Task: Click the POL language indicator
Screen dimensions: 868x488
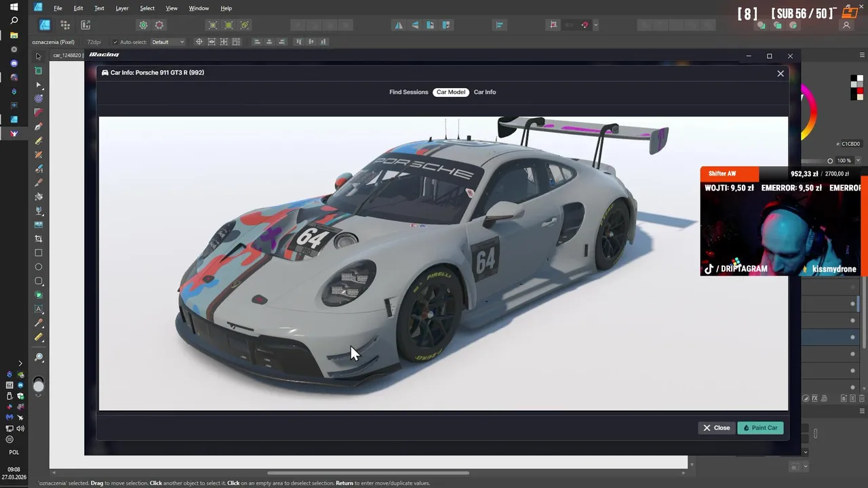Action: tap(14, 452)
